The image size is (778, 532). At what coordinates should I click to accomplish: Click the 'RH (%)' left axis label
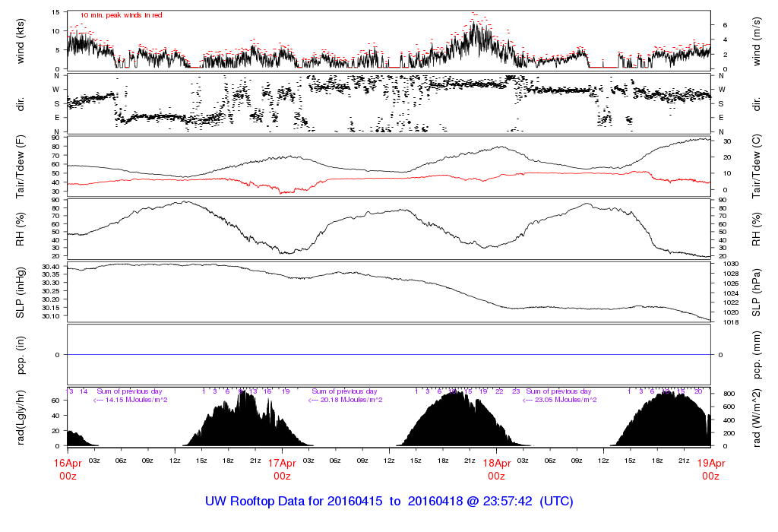21,229
